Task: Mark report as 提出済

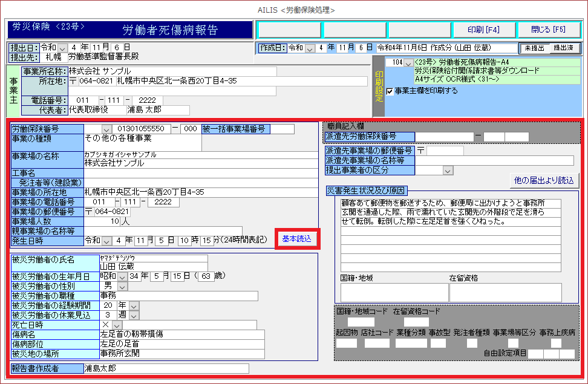Action: (563, 48)
